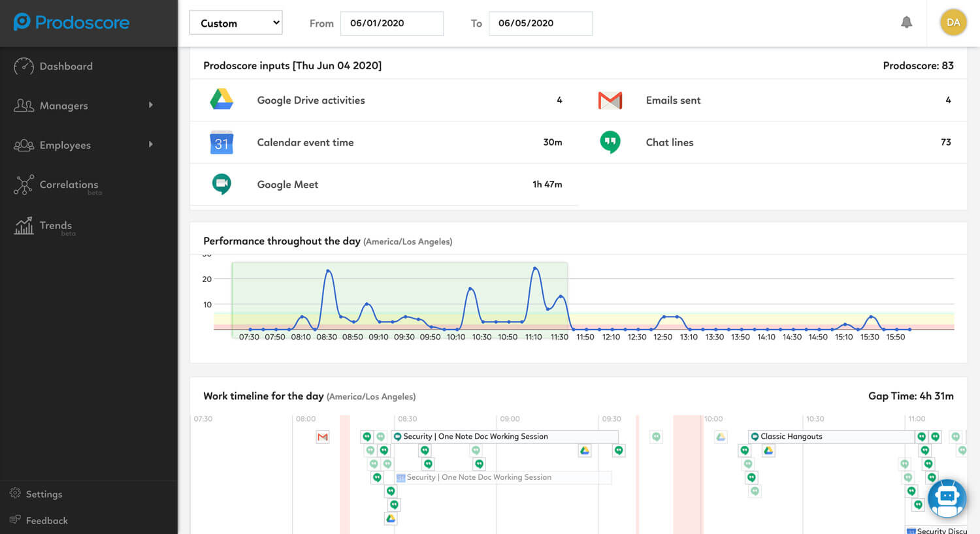
Task: Click the 1h 47m Google Meet value
Action: (547, 184)
